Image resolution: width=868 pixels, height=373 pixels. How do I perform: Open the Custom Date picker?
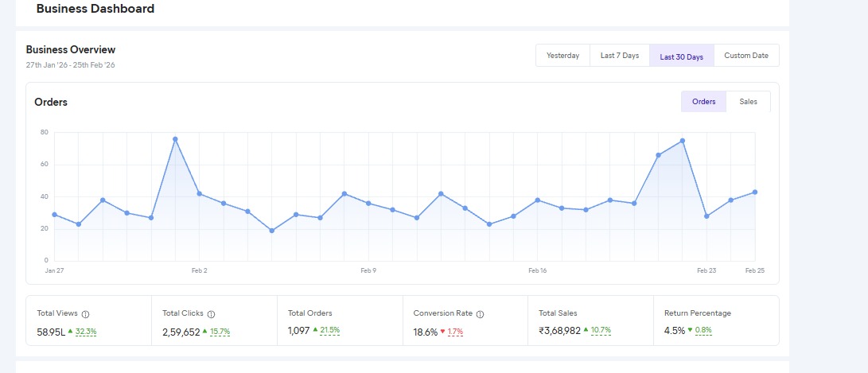(x=745, y=56)
